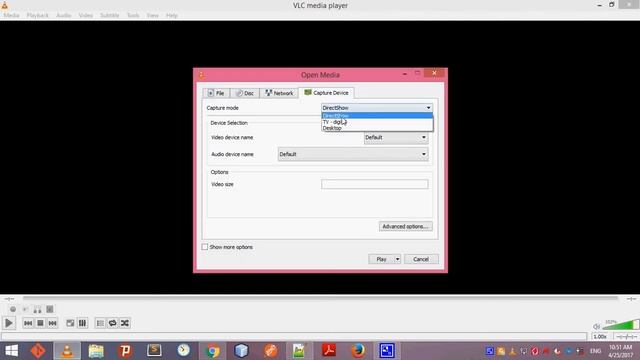Switch to the Disc tab
640x360 pixels.
244,93
